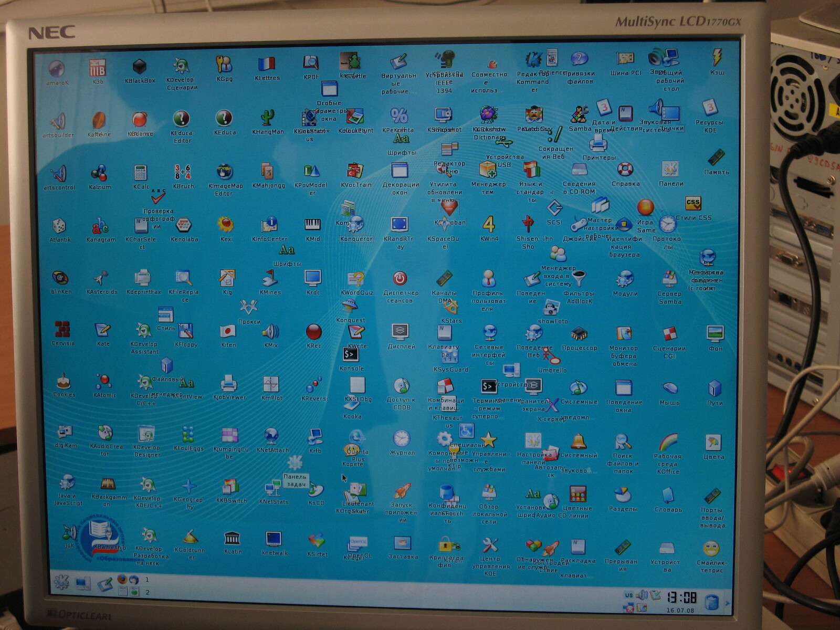Launch KRec red record icon

(313, 332)
